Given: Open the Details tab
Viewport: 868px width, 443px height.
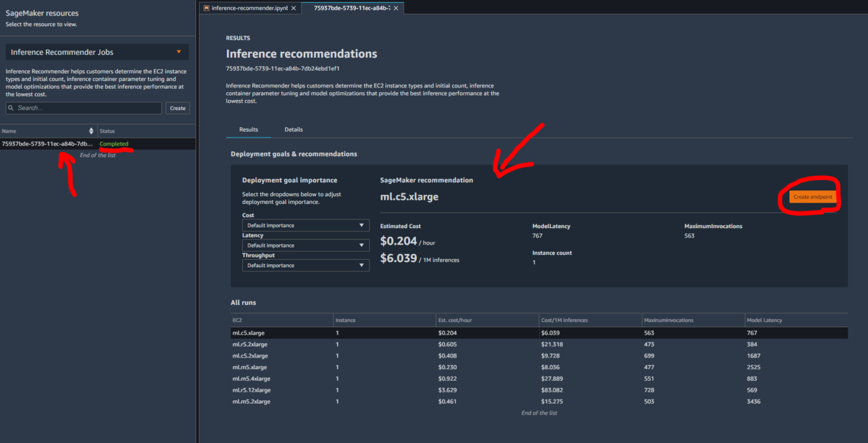Looking at the screenshot, I should (x=294, y=130).
